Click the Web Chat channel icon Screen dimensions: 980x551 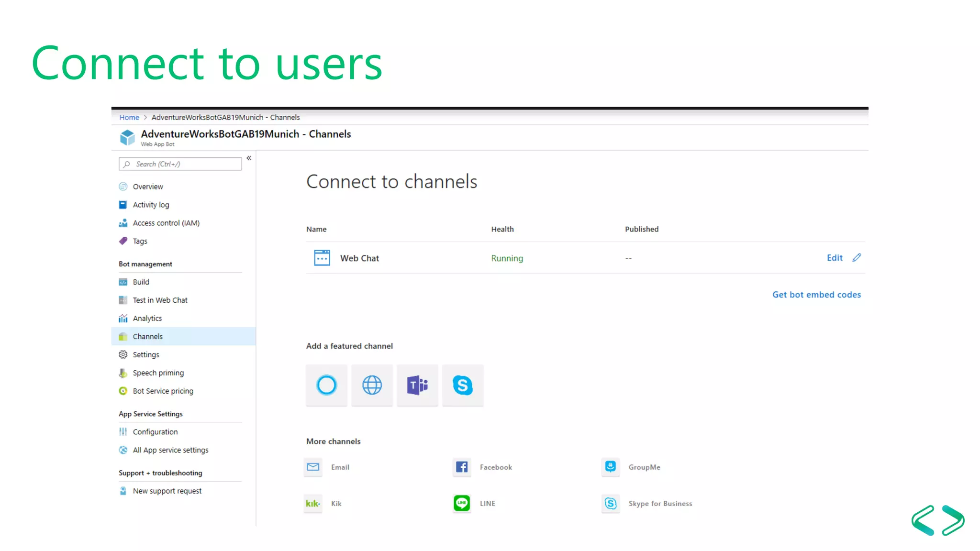coord(322,258)
